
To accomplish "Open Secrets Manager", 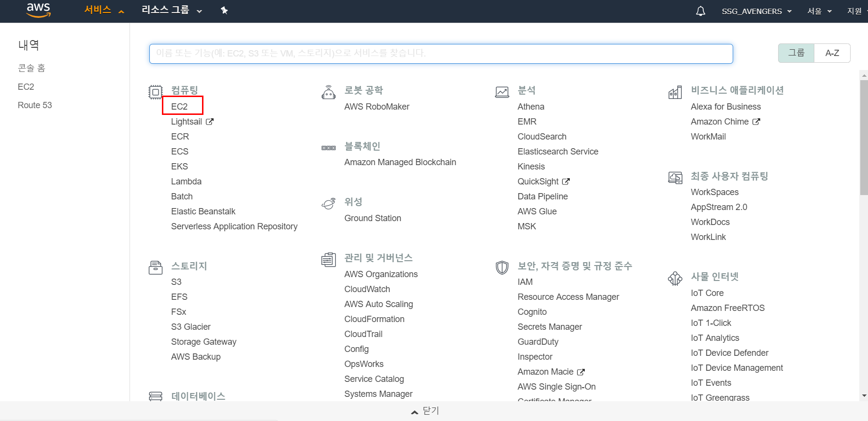I will [550, 327].
